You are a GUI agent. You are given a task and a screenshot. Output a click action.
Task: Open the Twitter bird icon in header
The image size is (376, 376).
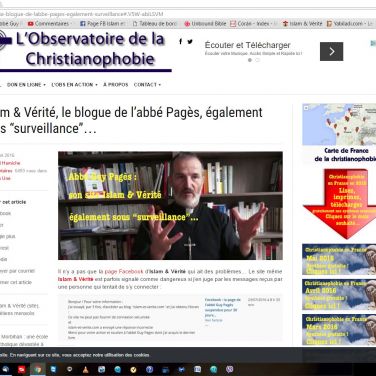(x=190, y=42)
